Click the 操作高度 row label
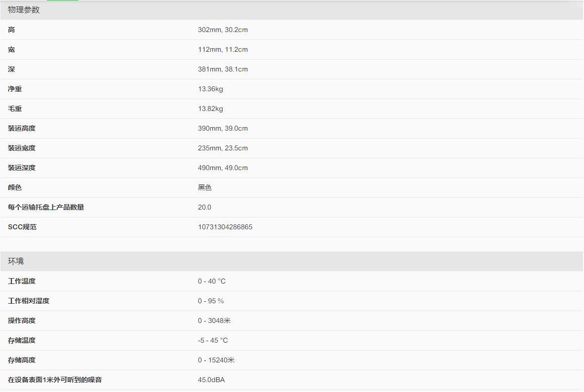The width and height of the screenshot is (584, 392). tap(22, 321)
